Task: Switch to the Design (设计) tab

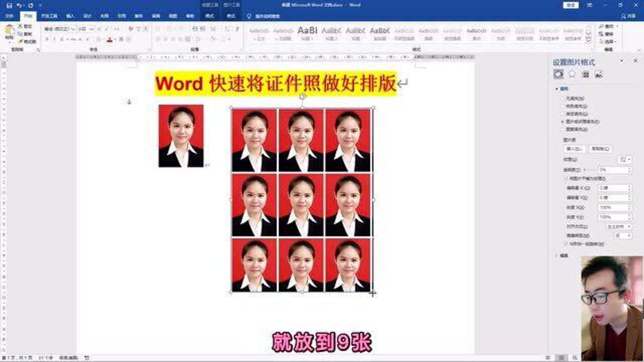Action: pos(87,16)
